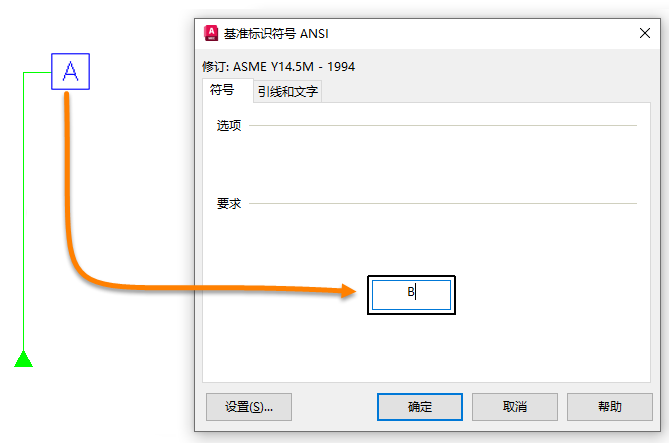Confirm with the 确定 button
The width and height of the screenshot is (669, 443).
coord(419,407)
